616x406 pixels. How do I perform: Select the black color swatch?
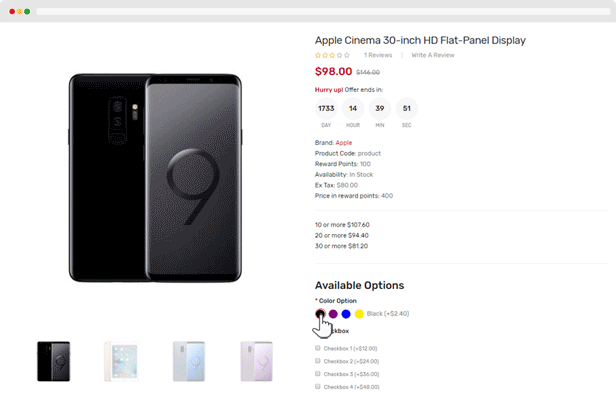(x=320, y=314)
